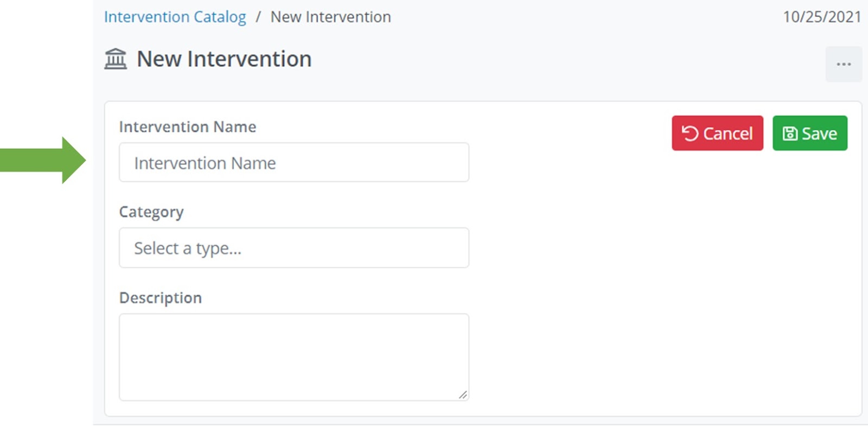Viewport: 868px width, 427px height.
Task: Click the floppy disk icon in Save
Action: click(x=790, y=133)
